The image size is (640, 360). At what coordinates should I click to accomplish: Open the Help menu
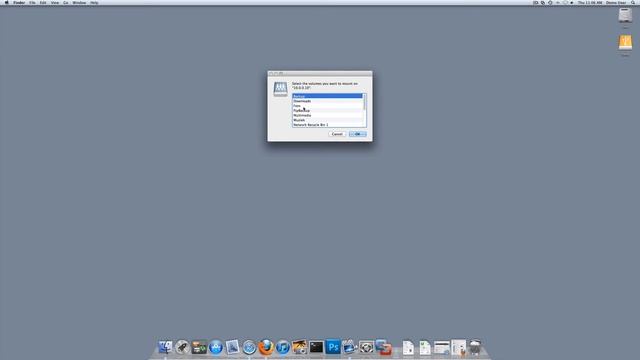pos(94,2)
